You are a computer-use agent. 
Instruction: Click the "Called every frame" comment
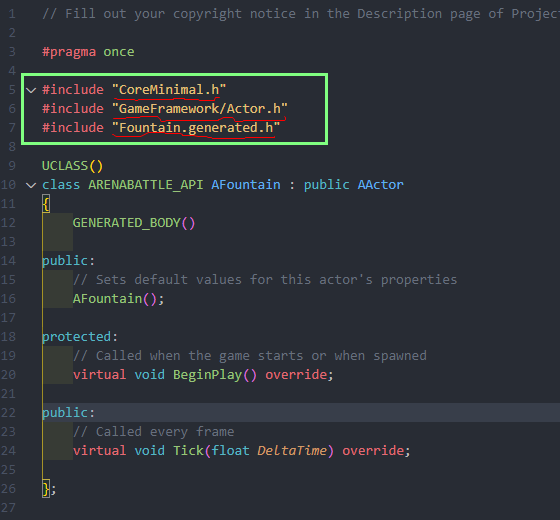(x=154, y=431)
